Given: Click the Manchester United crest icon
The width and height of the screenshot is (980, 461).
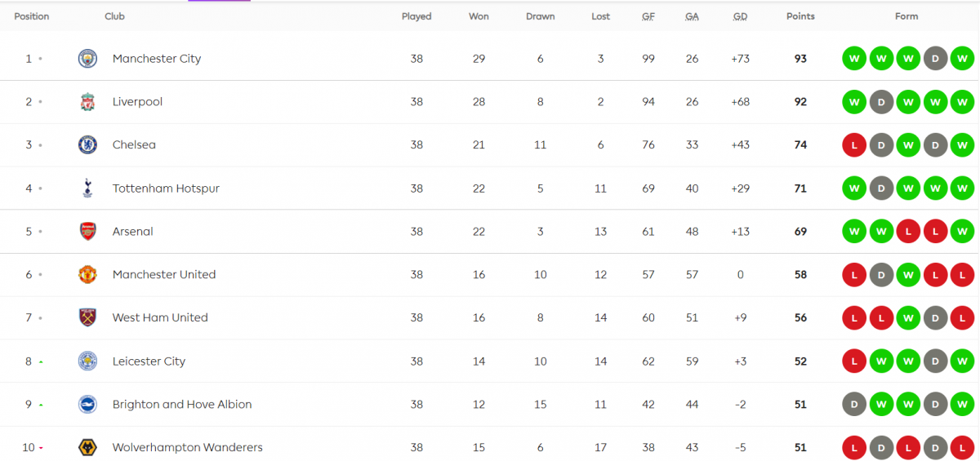Looking at the screenshot, I should 87,275.
